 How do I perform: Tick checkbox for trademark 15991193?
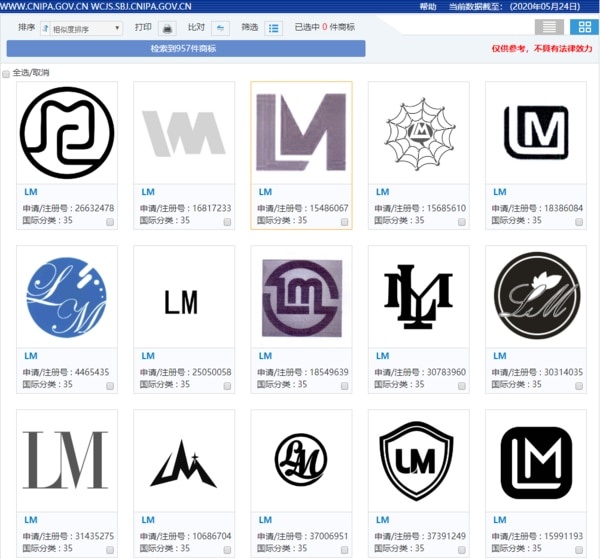click(579, 550)
